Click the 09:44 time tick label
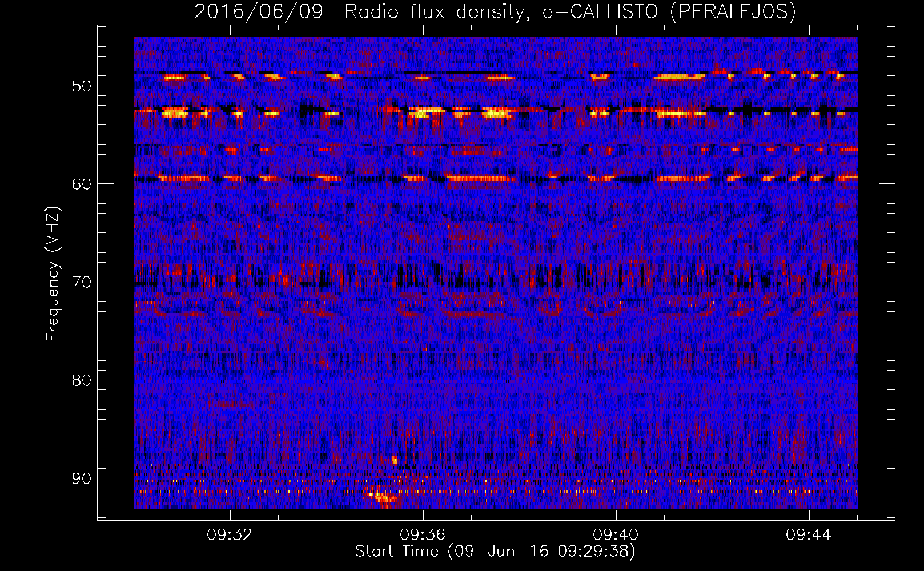This screenshot has width=924, height=571. pyautogui.click(x=809, y=535)
